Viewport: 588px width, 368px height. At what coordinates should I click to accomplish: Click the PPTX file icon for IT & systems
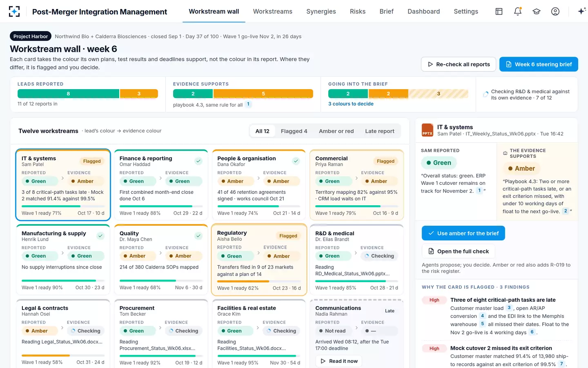428,130
